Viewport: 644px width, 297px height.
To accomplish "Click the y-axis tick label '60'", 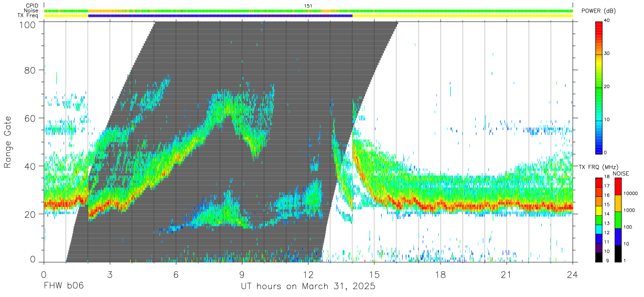I will 29,118.
